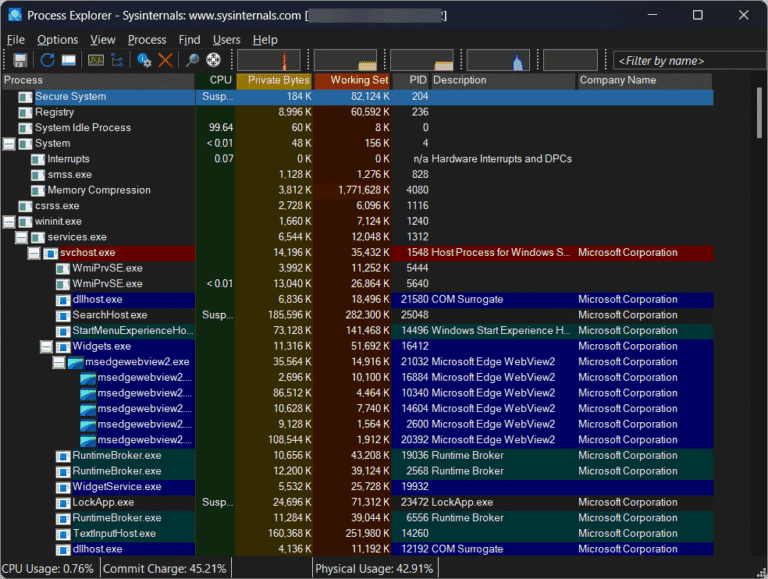Select the smss.exe process

pyautogui.click(x=357, y=174)
